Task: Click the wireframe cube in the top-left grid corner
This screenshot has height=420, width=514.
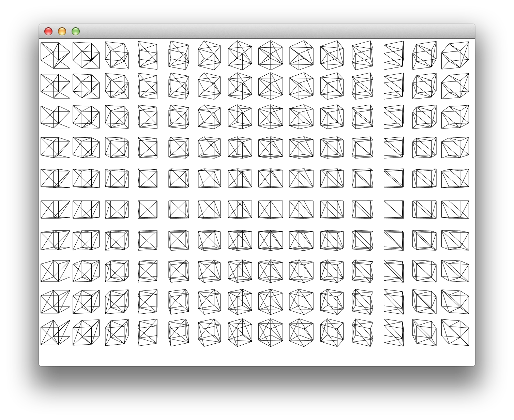Action: pos(55,55)
